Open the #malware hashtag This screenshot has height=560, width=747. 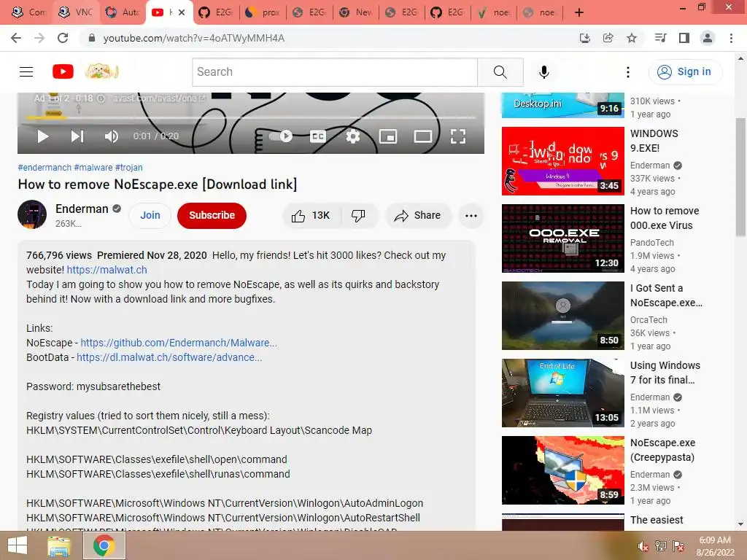click(93, 168)
